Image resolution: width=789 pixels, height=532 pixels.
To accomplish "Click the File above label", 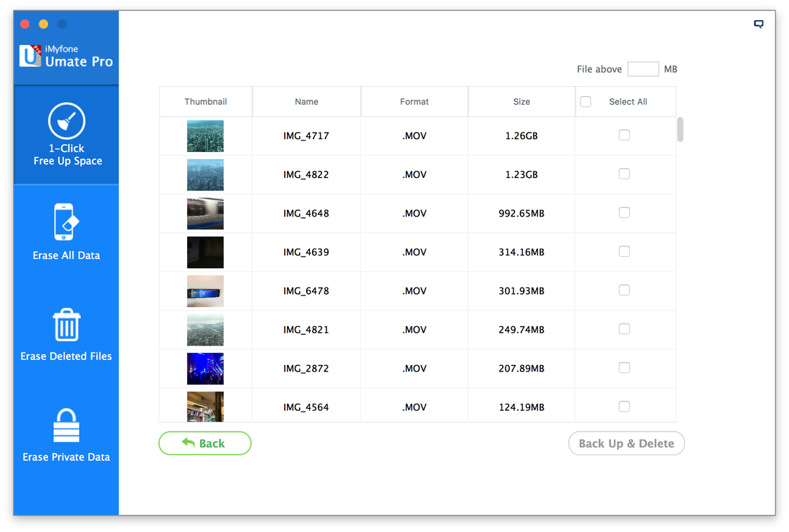I will tap(599, 69).
